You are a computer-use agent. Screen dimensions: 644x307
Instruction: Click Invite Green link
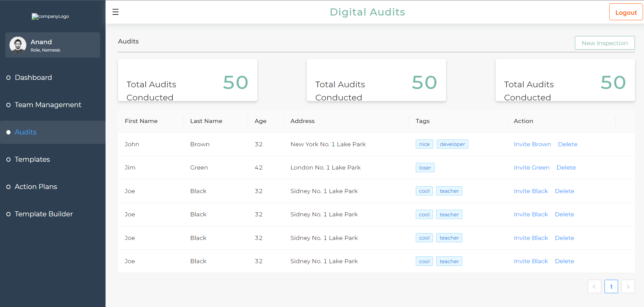coord(532,167)
